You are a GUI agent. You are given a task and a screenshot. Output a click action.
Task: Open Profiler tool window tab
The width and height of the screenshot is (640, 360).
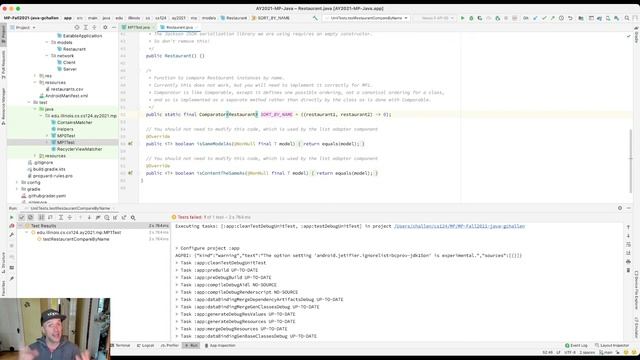170,345
